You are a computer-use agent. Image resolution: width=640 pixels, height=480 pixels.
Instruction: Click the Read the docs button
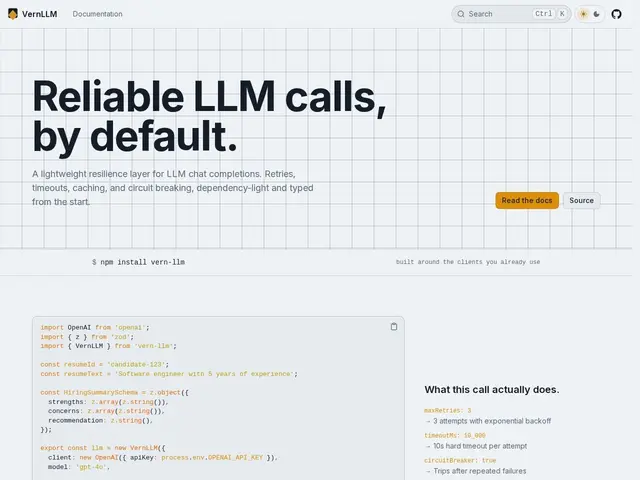[527, 200]
